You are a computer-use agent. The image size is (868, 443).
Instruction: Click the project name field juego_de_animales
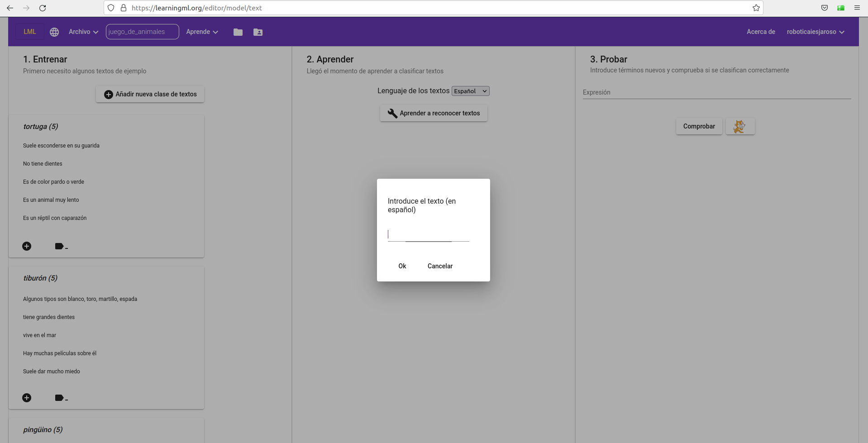point(142,32)
